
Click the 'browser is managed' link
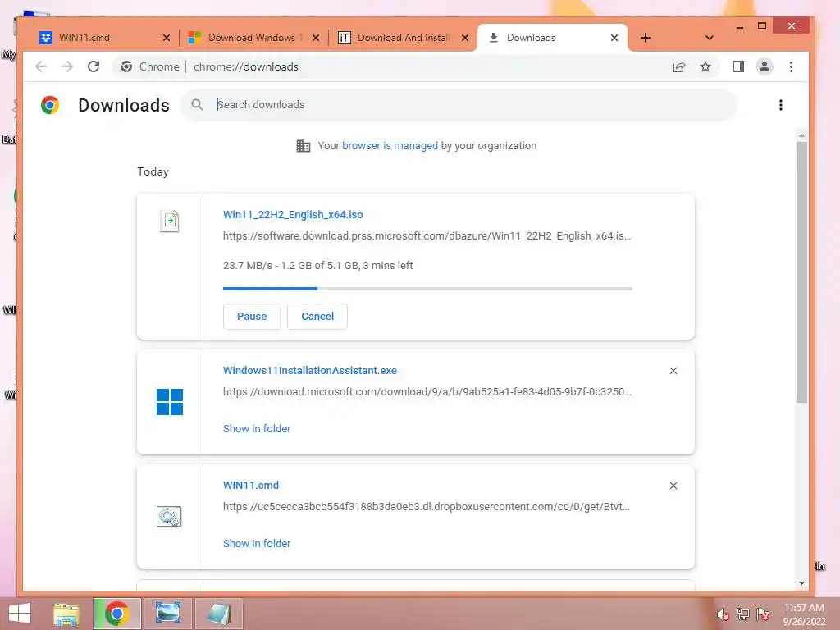(390, 146)
